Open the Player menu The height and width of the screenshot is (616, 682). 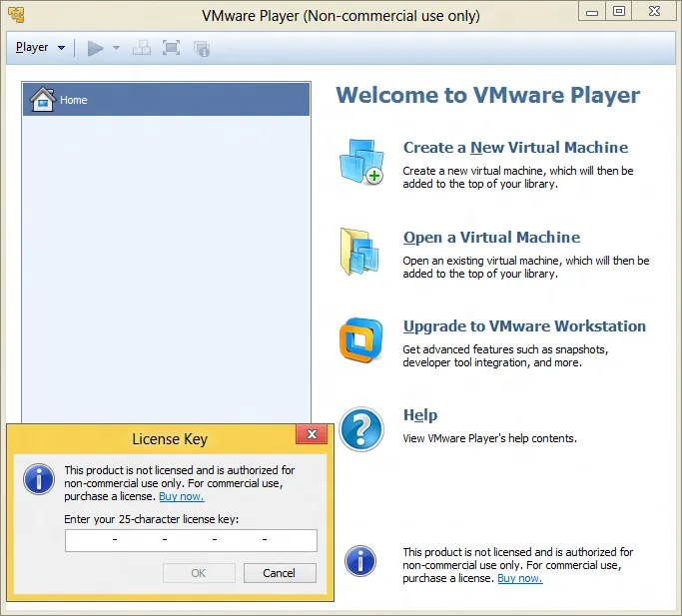32,47
